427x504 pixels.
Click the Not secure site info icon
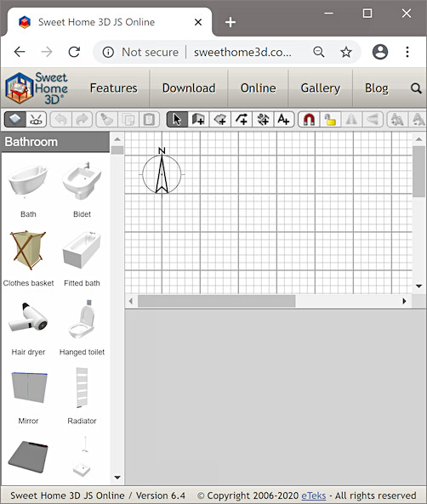click(108, 52)
